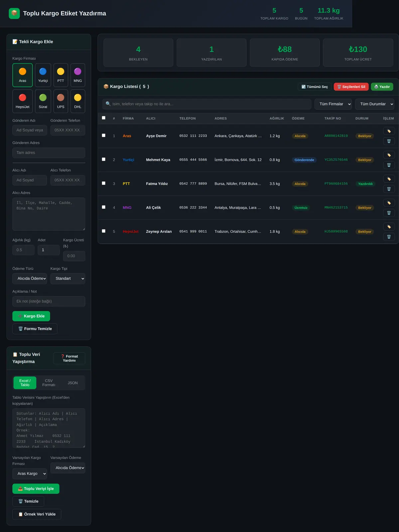Image resolution: width=399 pixels, height=532 pixels.
Task: Print label for Fatma Yıldız row
Action: 389,179
